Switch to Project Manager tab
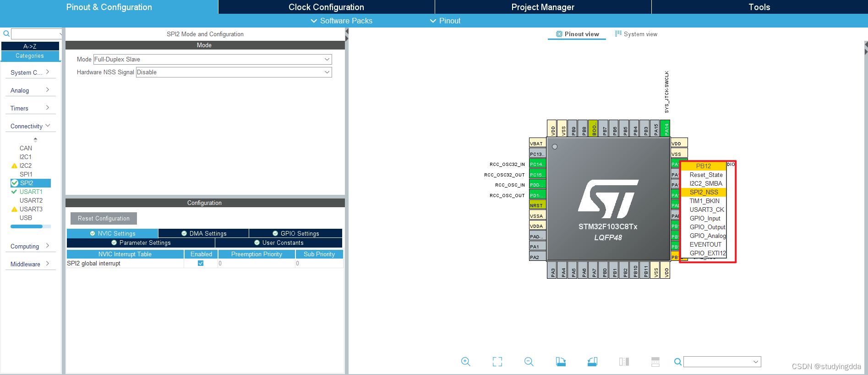 click(543, 7)
